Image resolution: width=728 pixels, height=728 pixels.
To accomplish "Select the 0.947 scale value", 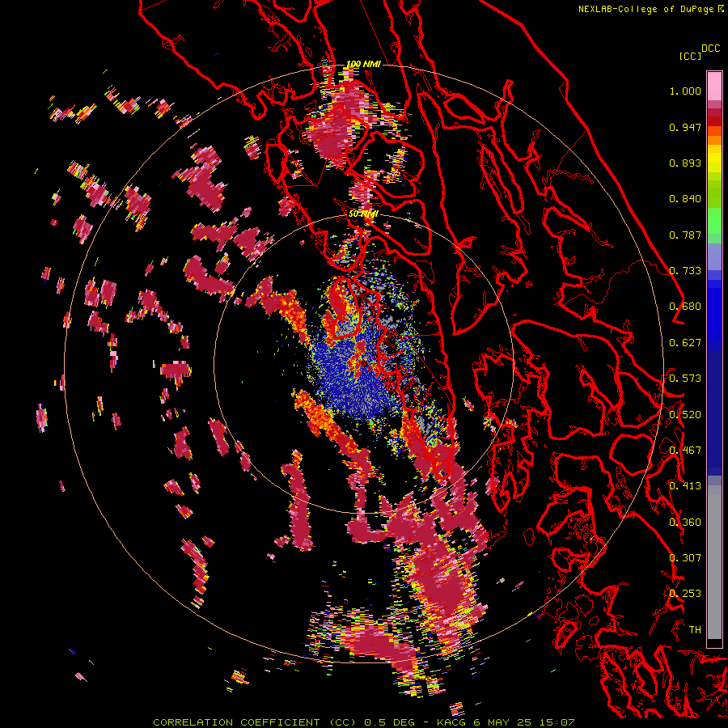I will coord(685,127).
